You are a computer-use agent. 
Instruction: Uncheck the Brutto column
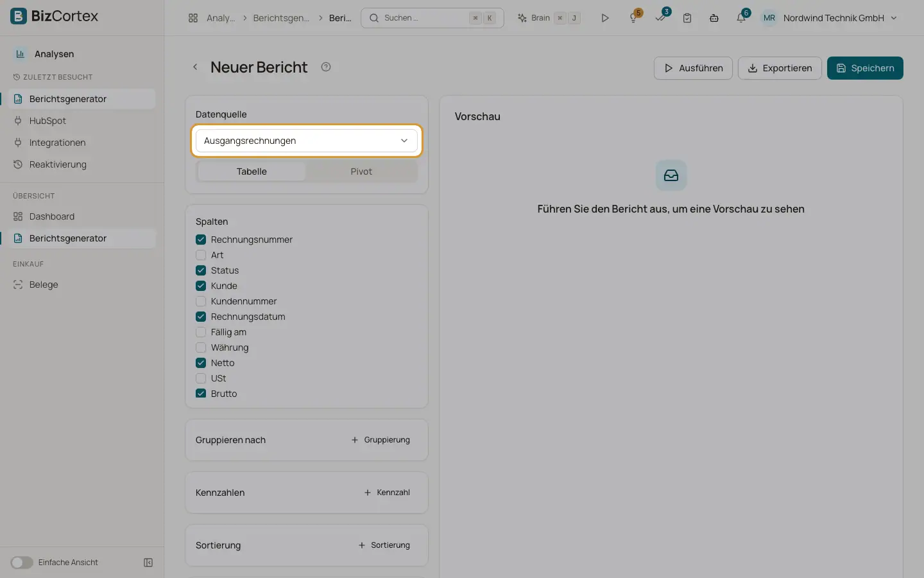201,394
